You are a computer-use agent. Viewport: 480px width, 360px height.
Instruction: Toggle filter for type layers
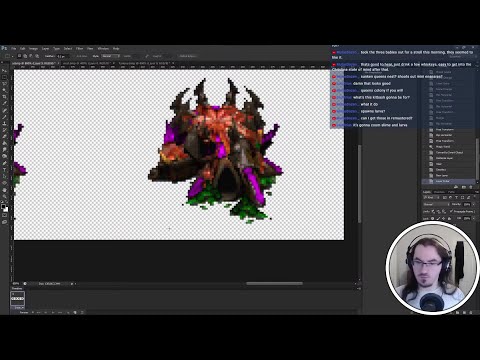coord(456,197)
